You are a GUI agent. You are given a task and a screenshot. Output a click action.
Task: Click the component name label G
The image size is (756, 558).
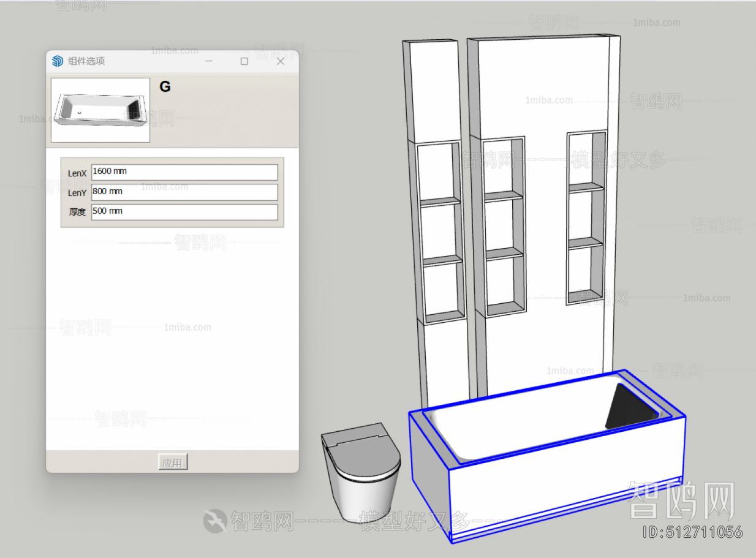pyautogui.click(x=164, y=86)
